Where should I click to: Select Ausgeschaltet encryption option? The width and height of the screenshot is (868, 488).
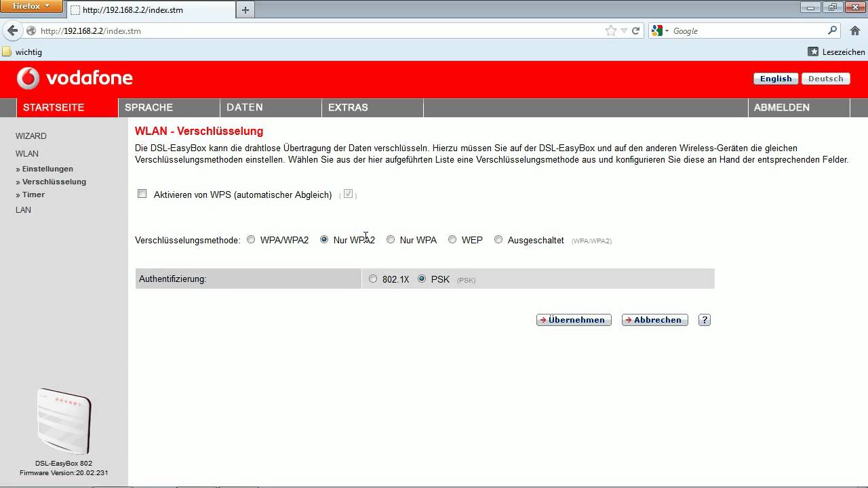(x=498, y=239)
